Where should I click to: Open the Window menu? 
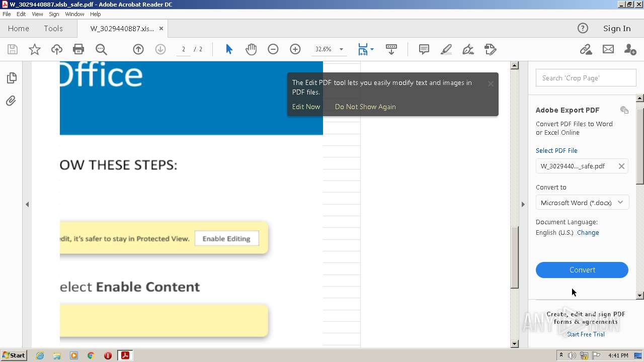click(74, 14)
